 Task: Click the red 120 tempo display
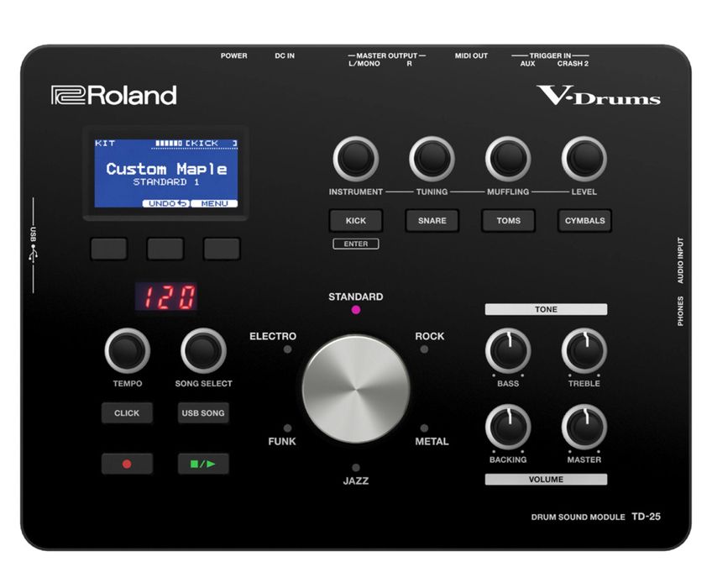(166, 297)
